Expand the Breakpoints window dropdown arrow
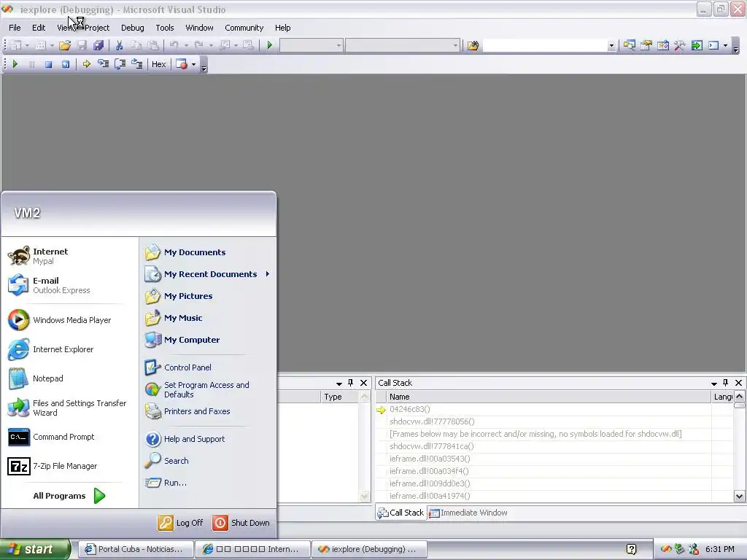The width and height of the screenshot is (747, 560). pyautogui.click(x=193, y=64)
